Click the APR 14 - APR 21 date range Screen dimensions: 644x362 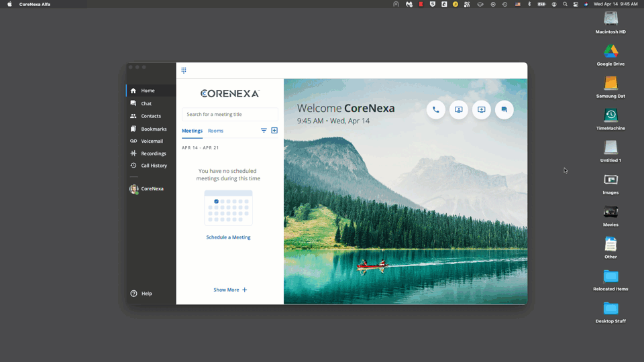click(x=201, y=147)
